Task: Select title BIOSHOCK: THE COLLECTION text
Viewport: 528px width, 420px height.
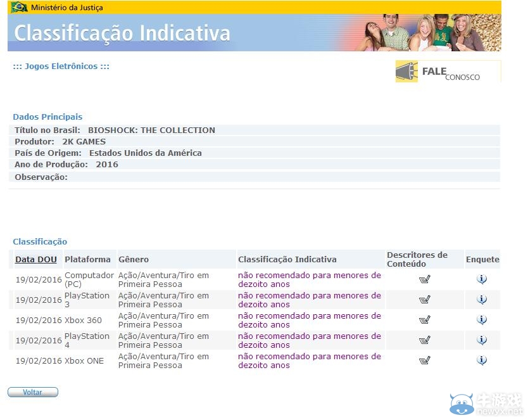Action: point(151,130)
